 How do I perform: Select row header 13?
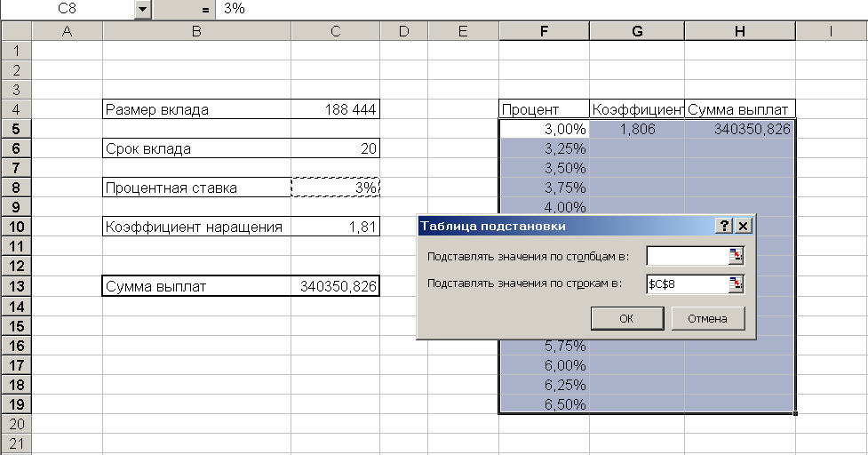point(16,286)
